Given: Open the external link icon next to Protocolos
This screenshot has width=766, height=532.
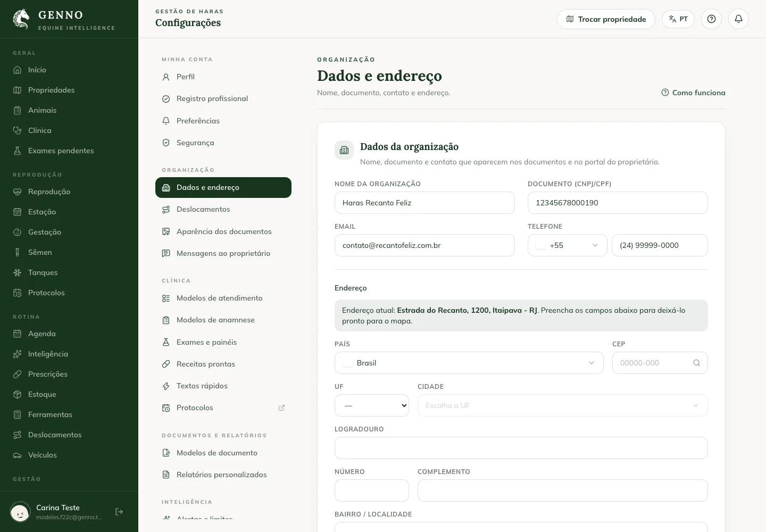Looking at the screenshot, I should pos(281,408).
